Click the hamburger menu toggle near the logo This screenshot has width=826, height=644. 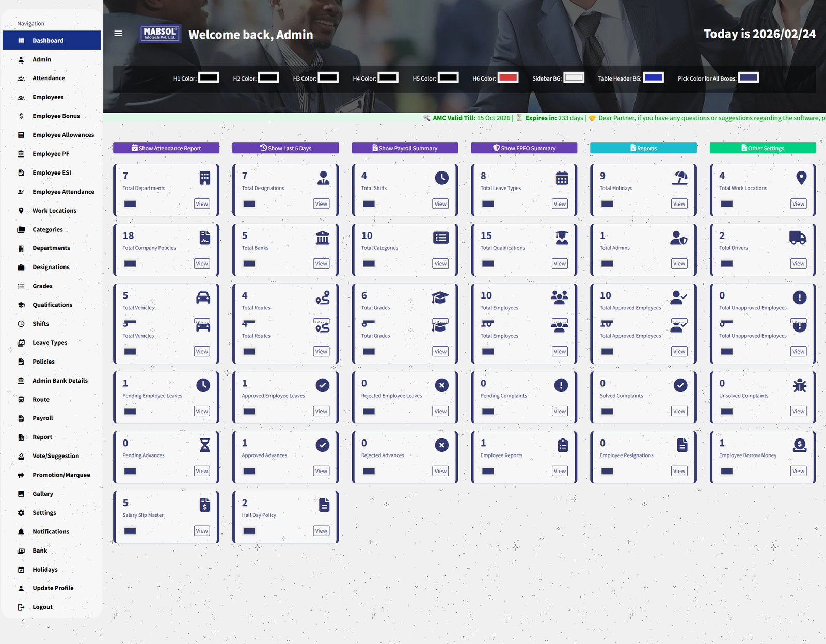coord(118,33)
